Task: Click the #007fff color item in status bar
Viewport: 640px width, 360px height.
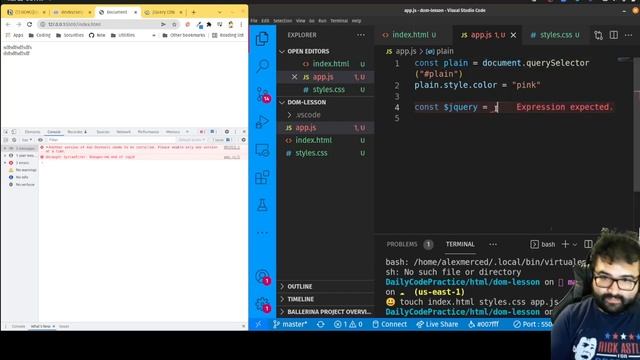Action: tap(483, 324)
